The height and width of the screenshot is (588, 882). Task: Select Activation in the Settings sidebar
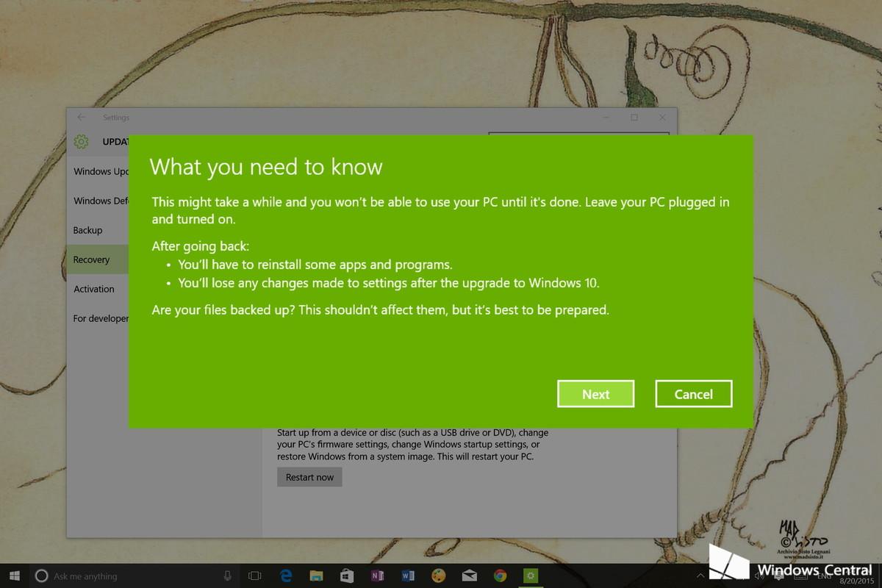[x=97, y=289]
